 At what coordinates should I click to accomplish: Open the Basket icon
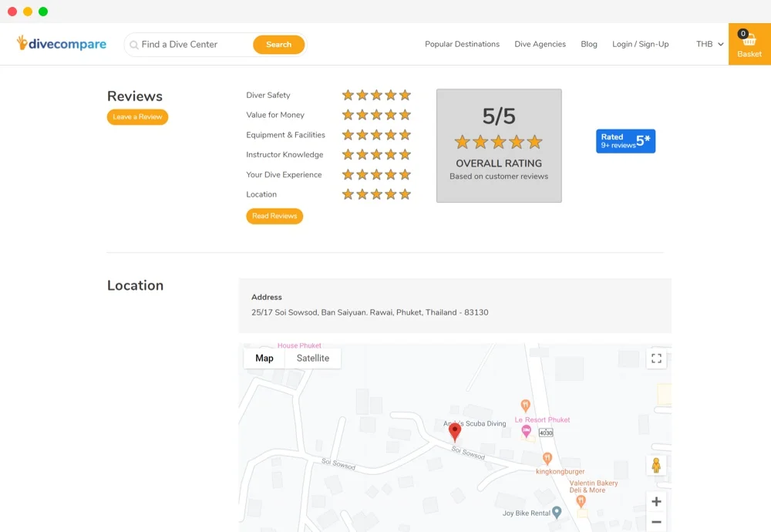click(x=749, y=44)
